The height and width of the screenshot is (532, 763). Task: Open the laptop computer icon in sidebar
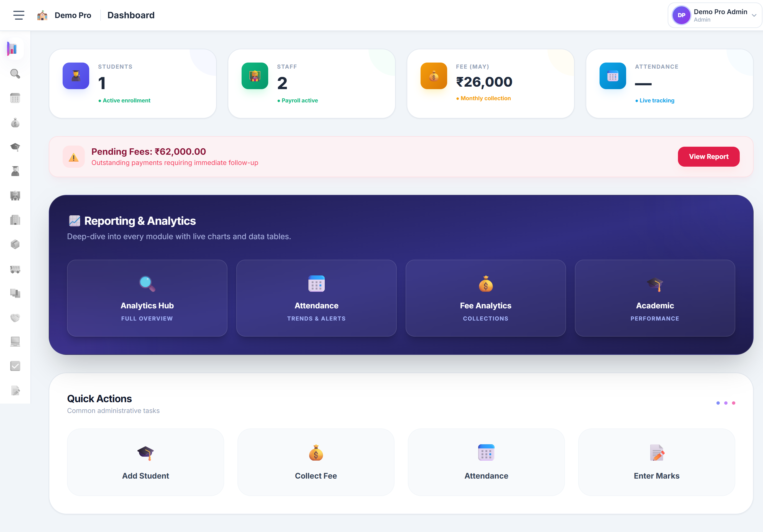click(x=15, y=342)
